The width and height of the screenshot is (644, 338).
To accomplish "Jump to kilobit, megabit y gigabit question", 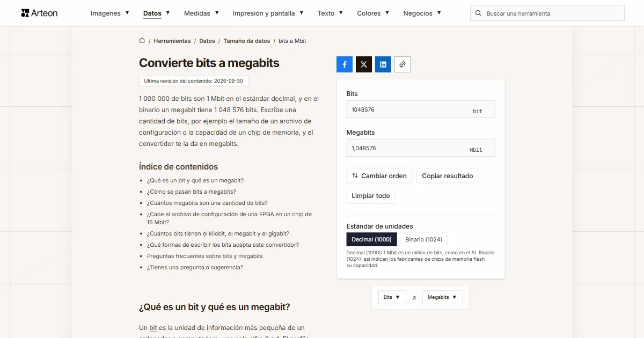I will [218, 233].
